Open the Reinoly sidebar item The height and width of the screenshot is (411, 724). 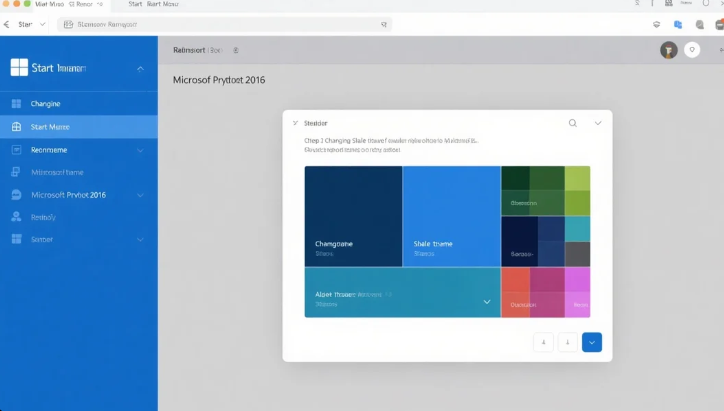coord(78,217)
